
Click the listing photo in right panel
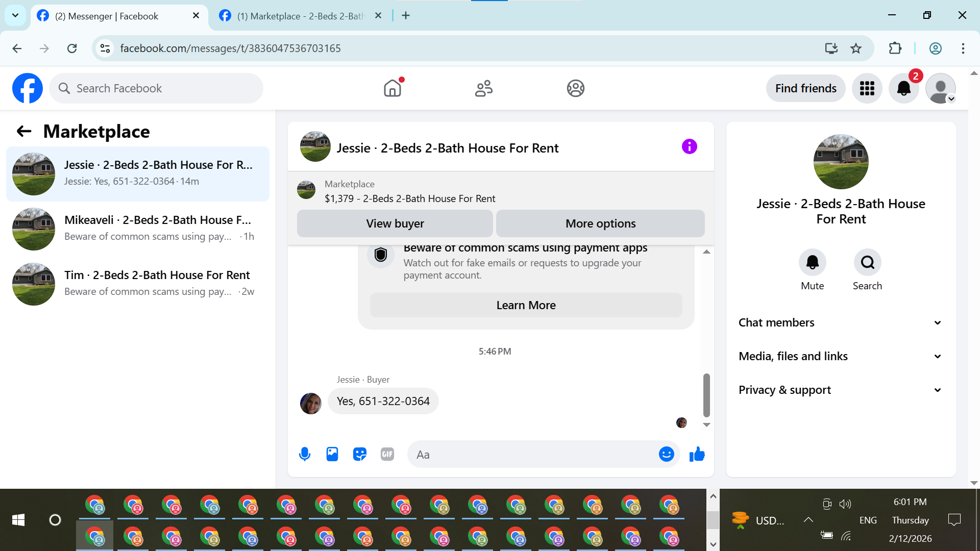pyautogui.click(x=841, y=162)
